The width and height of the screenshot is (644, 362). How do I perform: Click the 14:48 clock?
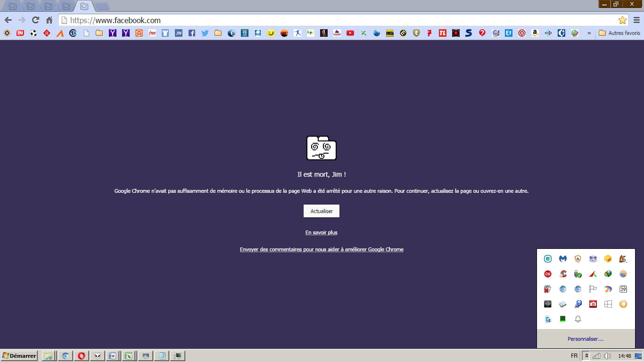coord(625,356)
